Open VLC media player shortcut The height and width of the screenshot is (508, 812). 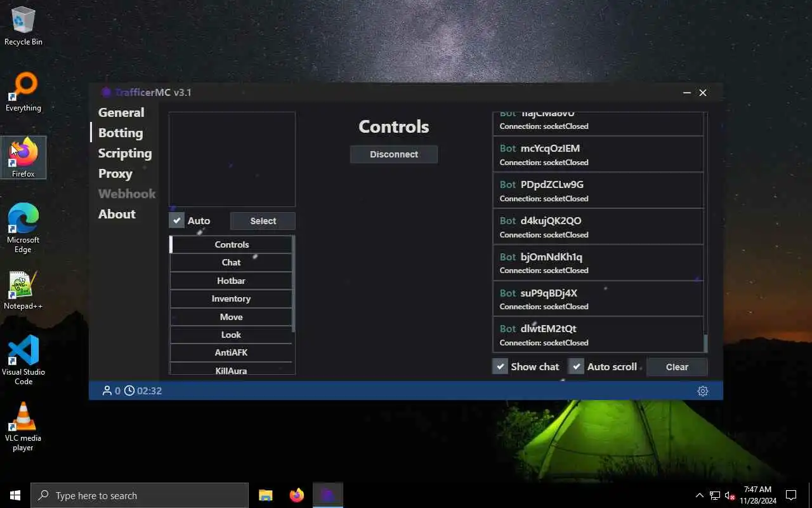pyautogui.click(x=23, y=427)
